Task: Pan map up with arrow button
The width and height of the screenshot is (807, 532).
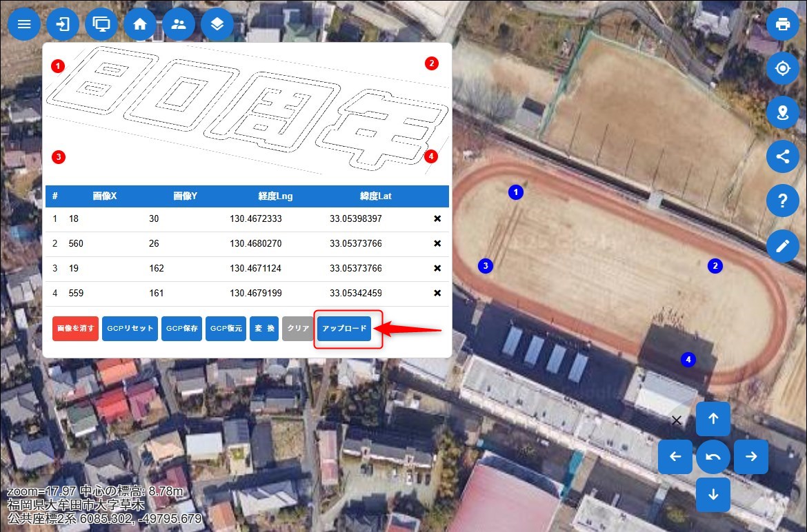Action: tap(713, 418)
